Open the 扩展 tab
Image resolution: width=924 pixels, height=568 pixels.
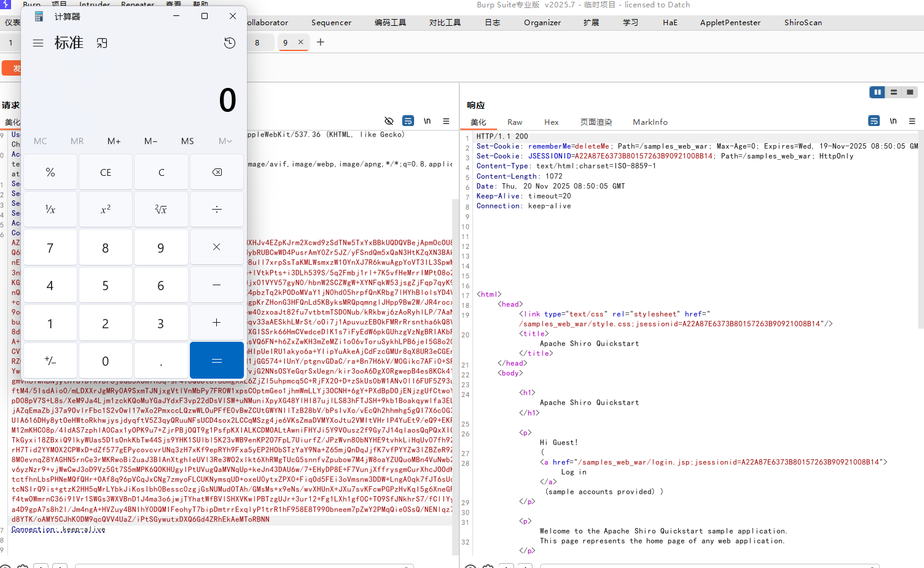pyautogui.click(x=591, y=23)
